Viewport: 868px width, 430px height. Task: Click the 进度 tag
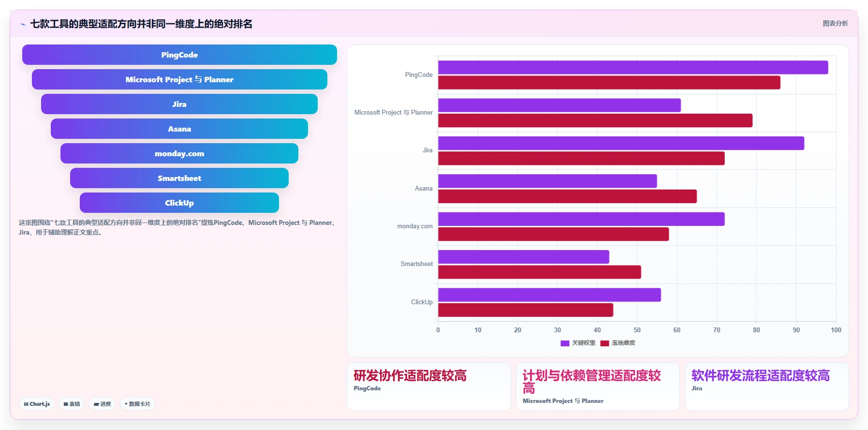[x=102, y=404]
